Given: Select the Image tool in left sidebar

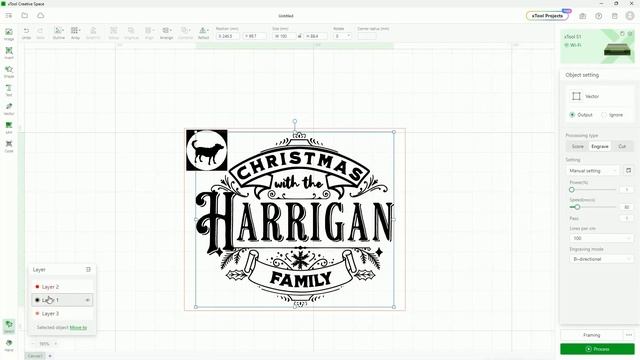Looking at the screenshot, I should 9,34.
